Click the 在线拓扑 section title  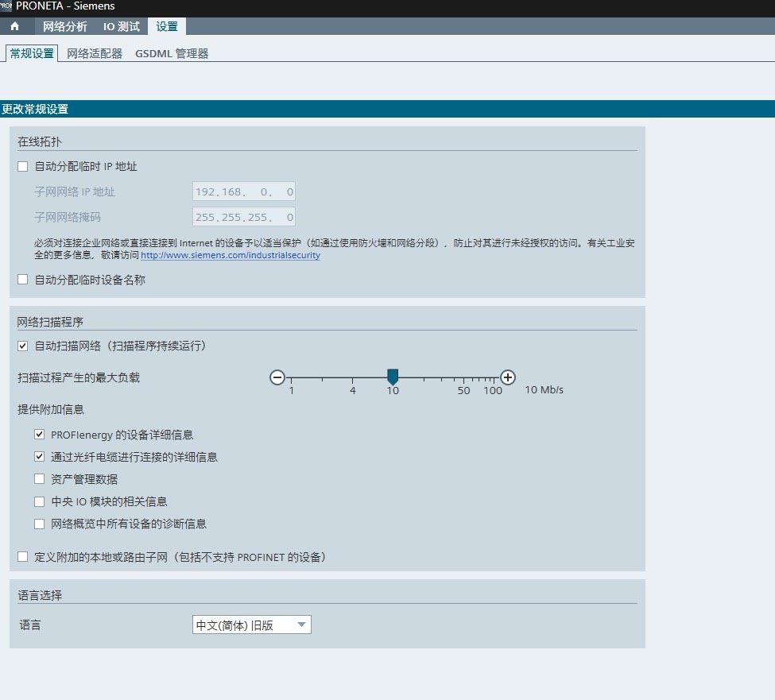(x=40, y=141)
